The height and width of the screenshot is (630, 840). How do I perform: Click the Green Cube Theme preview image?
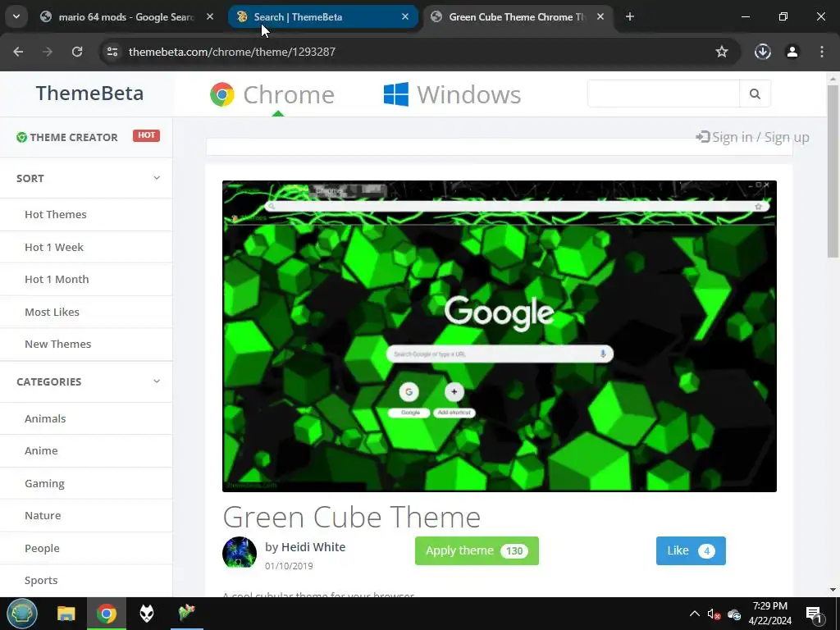click(500, 336)
